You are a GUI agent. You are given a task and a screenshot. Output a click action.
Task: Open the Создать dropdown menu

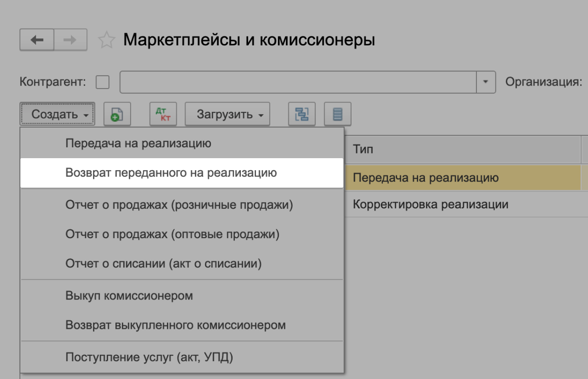[57, 114]
